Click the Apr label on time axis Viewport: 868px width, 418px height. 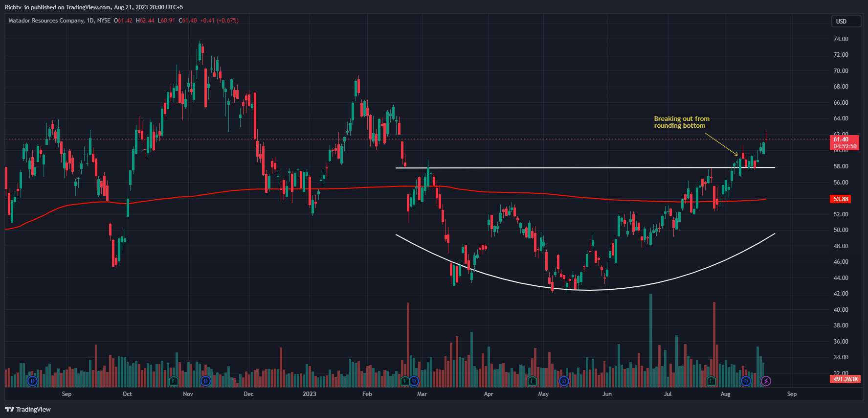tap(488, 394)
